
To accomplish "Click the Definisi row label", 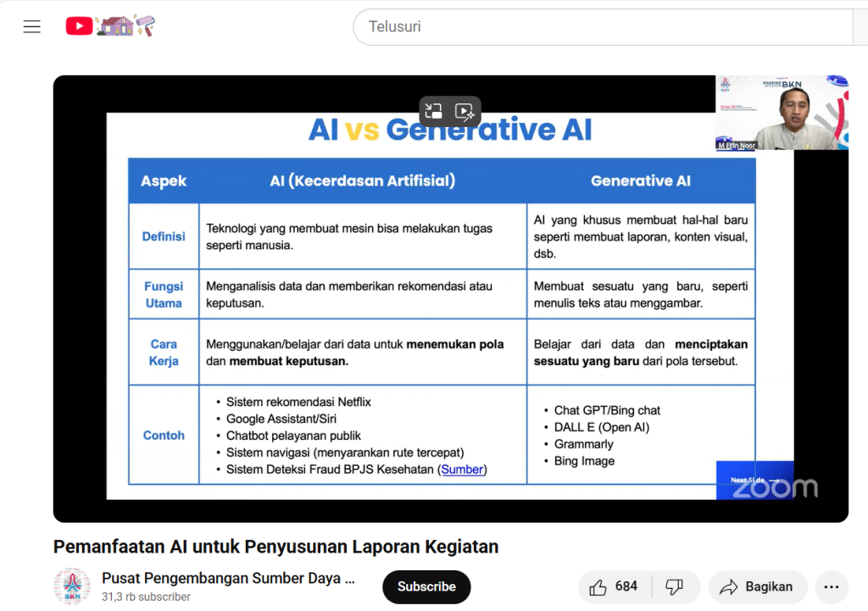I will click(x=164, y=236).
